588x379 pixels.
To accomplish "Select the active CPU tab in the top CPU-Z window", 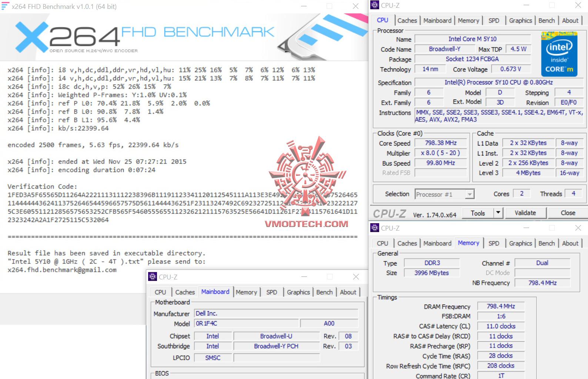I will (382, 20).
